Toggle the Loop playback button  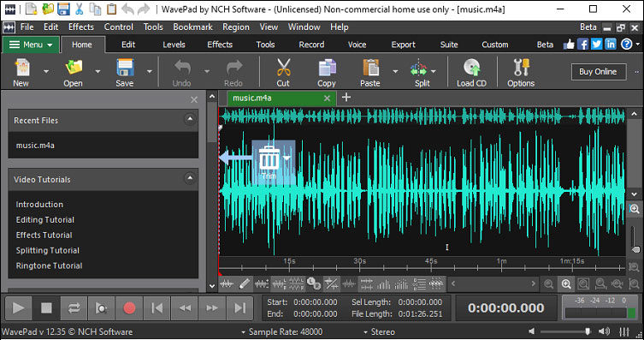click(74, 308)
